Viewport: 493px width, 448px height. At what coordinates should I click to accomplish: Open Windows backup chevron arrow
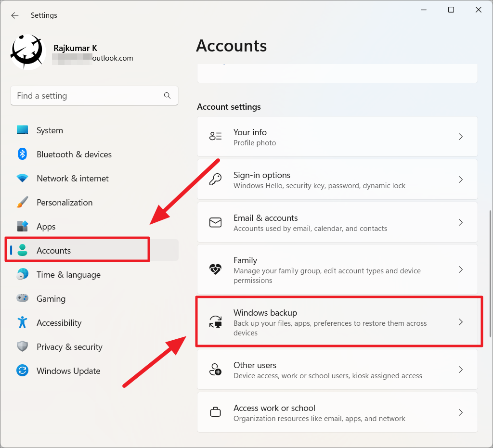(460, 322)
